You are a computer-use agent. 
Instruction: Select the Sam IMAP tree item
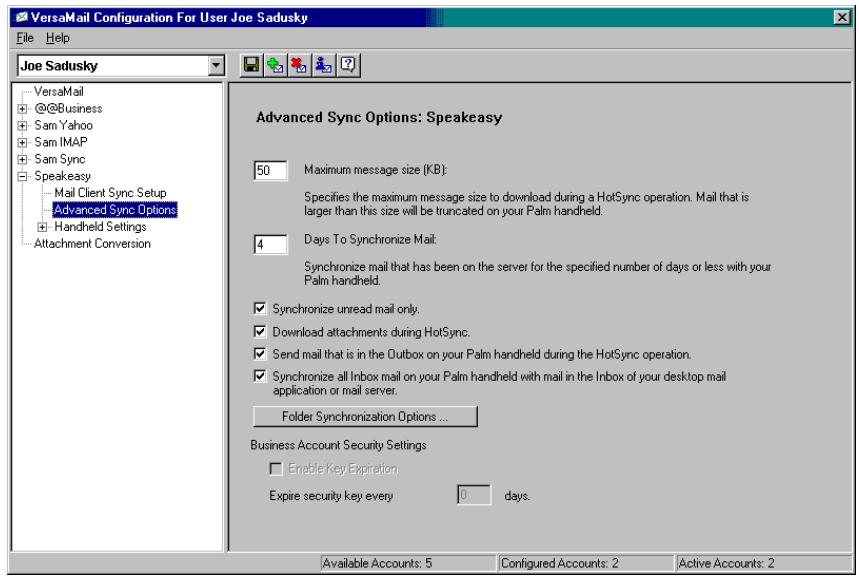(x=61, y=142)
